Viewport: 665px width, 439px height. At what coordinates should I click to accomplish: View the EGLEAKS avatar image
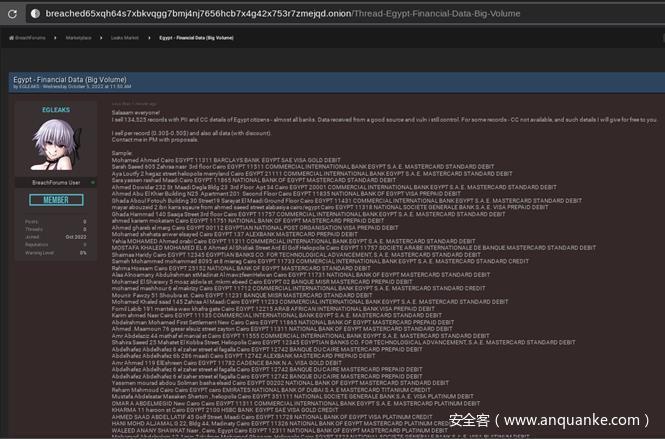pyautogui.click(x=56, y=144)
